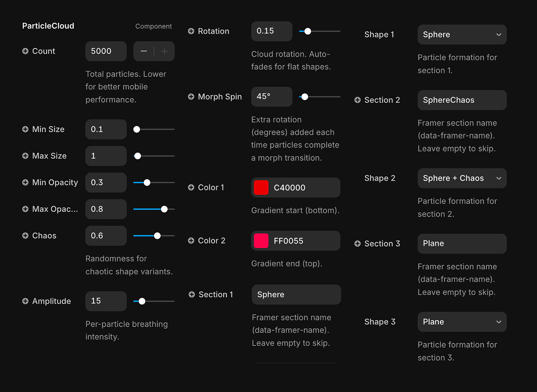Image resolution: width=537 pixels, height=392 pixels.
Task: Click the plus icon next to Min Size
Action: point(26,129)
